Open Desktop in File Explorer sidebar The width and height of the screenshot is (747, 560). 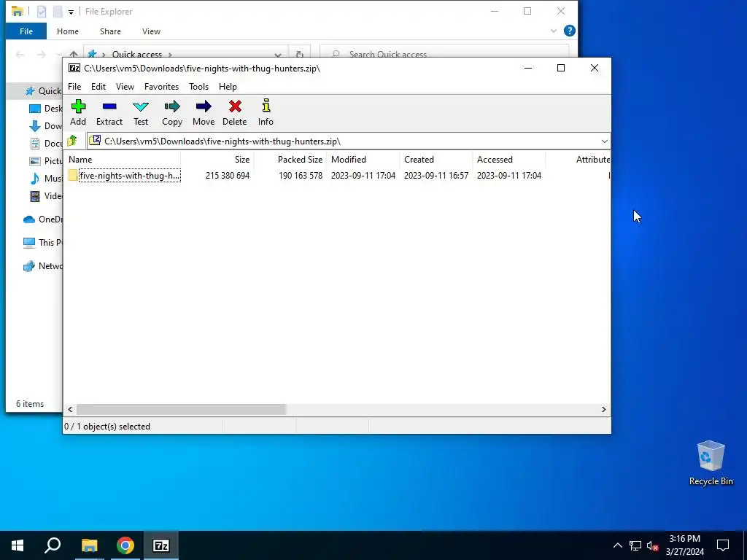pyautogui.click(x=46, y=109)
